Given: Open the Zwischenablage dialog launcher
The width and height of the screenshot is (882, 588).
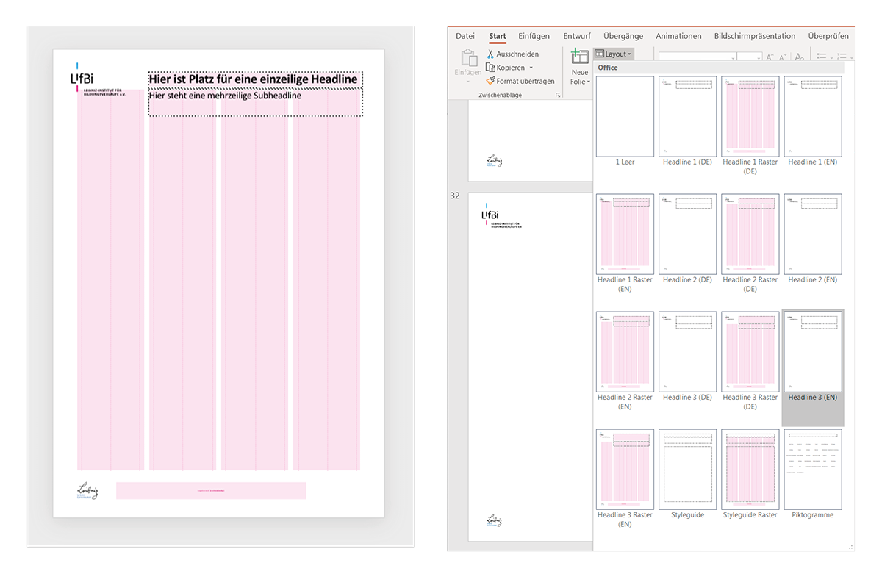Looking at the screenshot, I should [x=558, y=96].
